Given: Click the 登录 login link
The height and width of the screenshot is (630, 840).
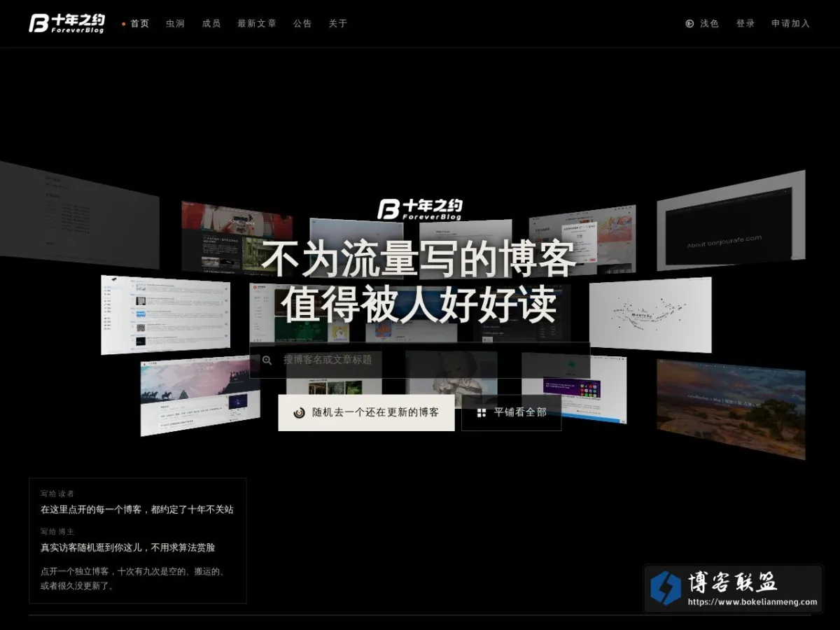Looking at the screenshot, I should coord(745,24).
